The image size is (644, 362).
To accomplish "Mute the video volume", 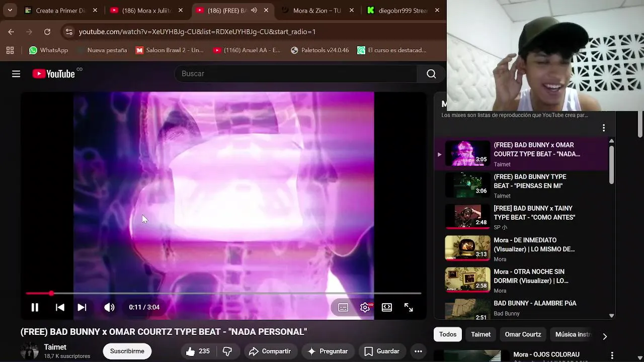I will pyautogui.click(x=109, y=307).
